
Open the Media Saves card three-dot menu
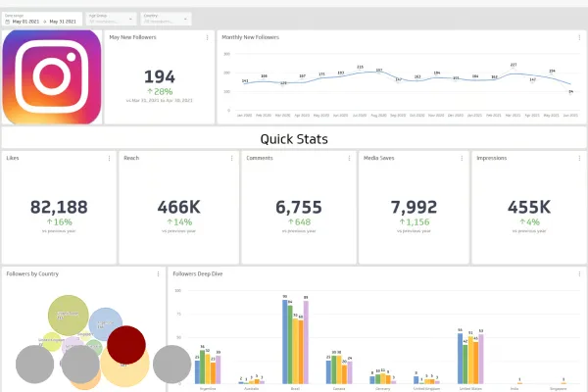pos(462,159)
